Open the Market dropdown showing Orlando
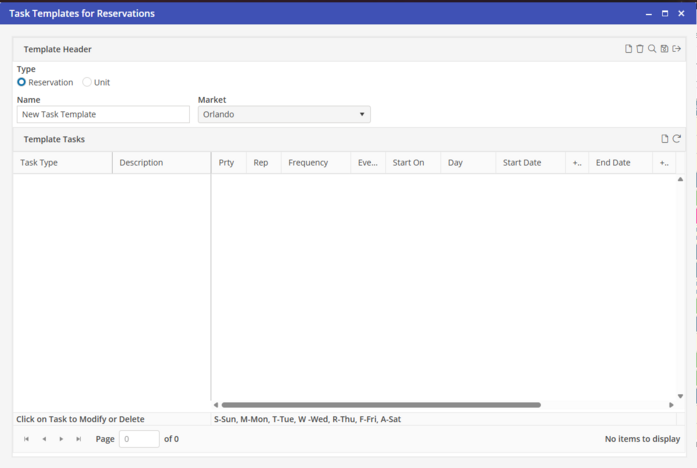Viewport: 697px width, 468px height. pyautogui.click(x=284, y=114)
